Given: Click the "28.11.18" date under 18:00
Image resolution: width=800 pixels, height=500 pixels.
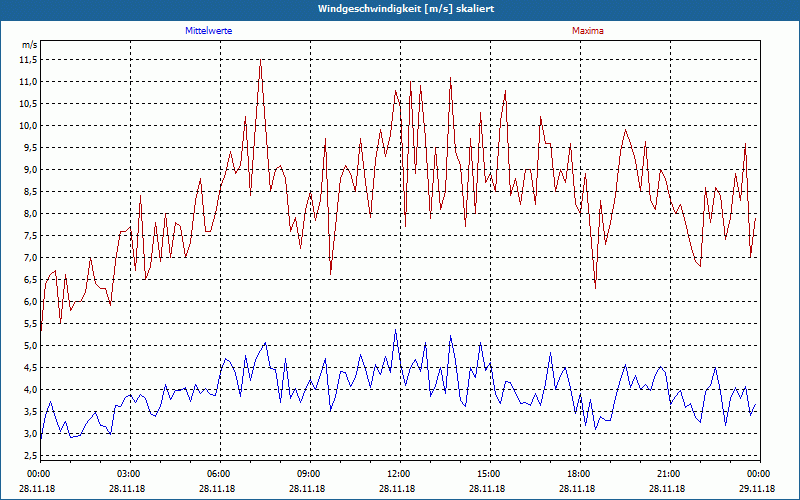Looking at the screenshot, I should 577,488.
